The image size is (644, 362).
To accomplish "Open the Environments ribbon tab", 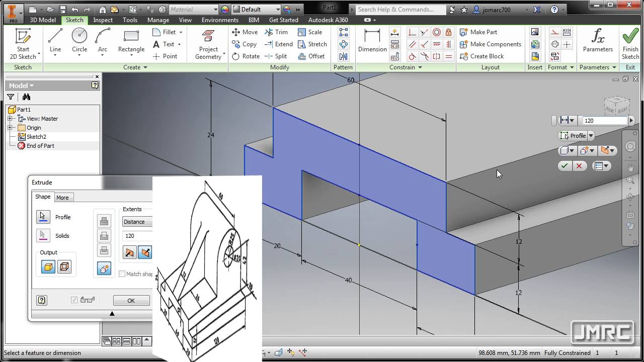I will coord(220,20).
